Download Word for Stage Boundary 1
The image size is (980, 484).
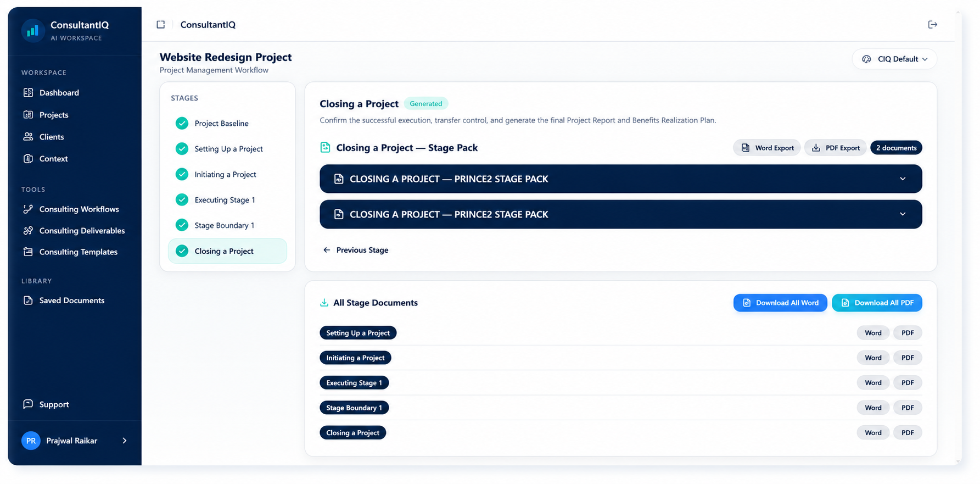(x=873, y=408)
